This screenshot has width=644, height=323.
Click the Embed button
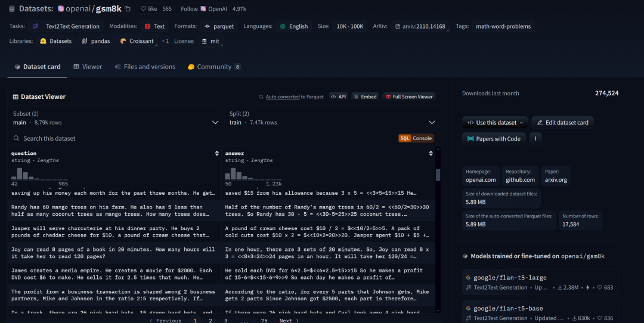(x=365, y=97)
